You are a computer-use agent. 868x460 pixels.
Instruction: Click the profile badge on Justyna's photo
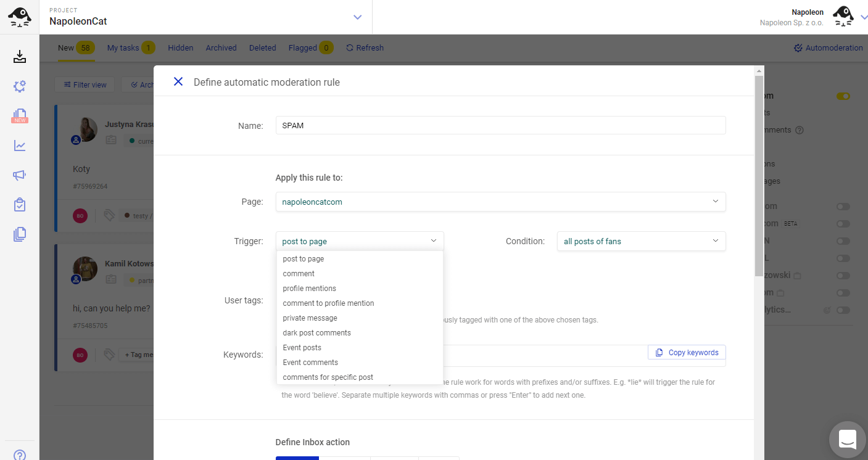[76, 140]
